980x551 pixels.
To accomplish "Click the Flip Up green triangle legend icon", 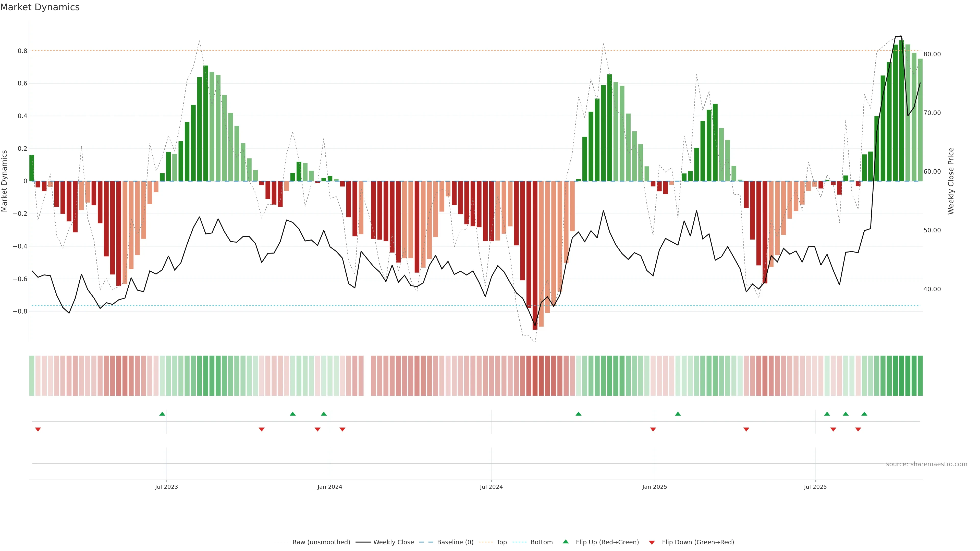I will 566,542.
